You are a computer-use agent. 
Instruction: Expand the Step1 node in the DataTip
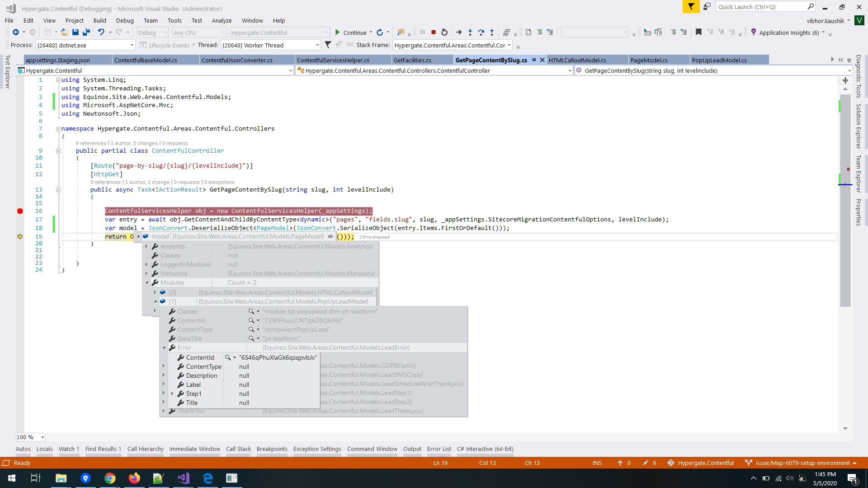pos(173,394)
